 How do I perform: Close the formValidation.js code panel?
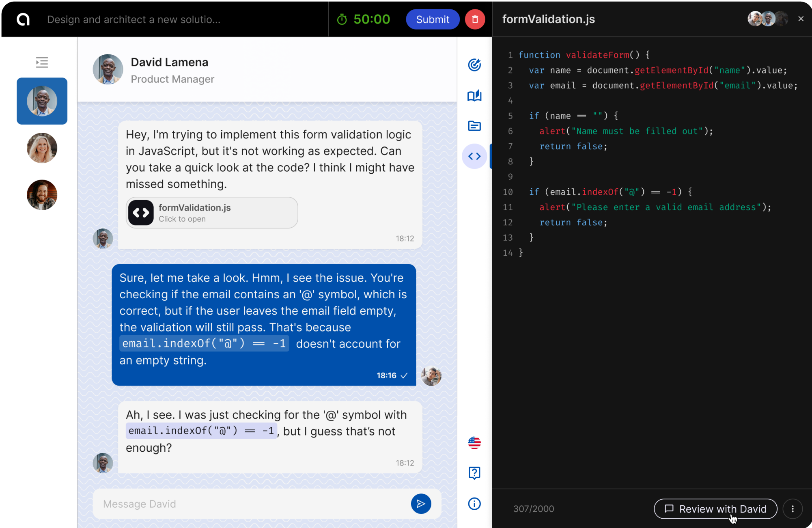801,19
